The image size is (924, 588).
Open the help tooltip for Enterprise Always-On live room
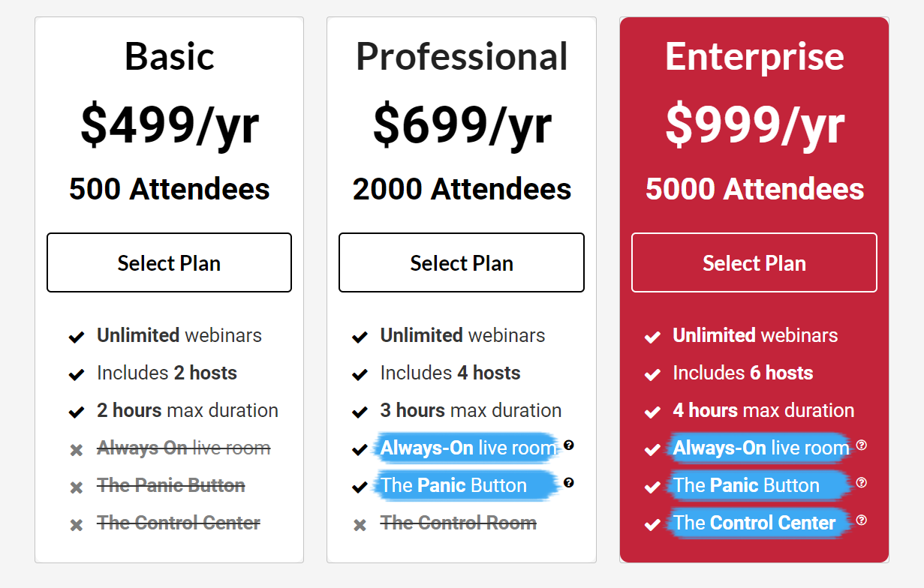tap(862, 445)
